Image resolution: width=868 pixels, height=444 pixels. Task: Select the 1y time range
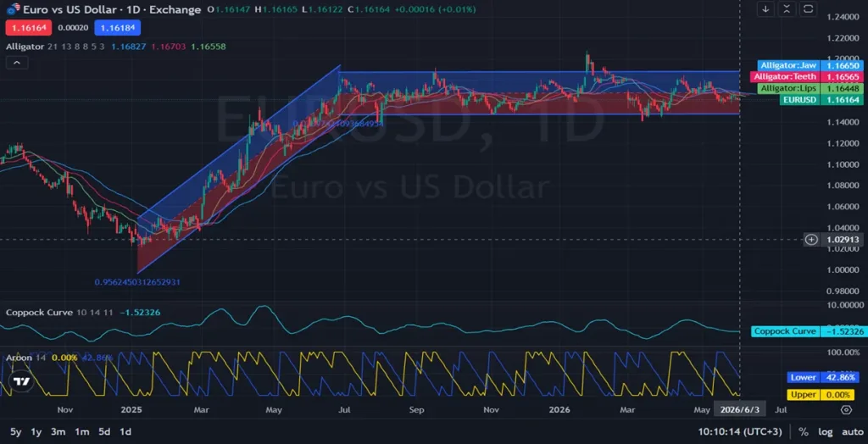(36, 432)
